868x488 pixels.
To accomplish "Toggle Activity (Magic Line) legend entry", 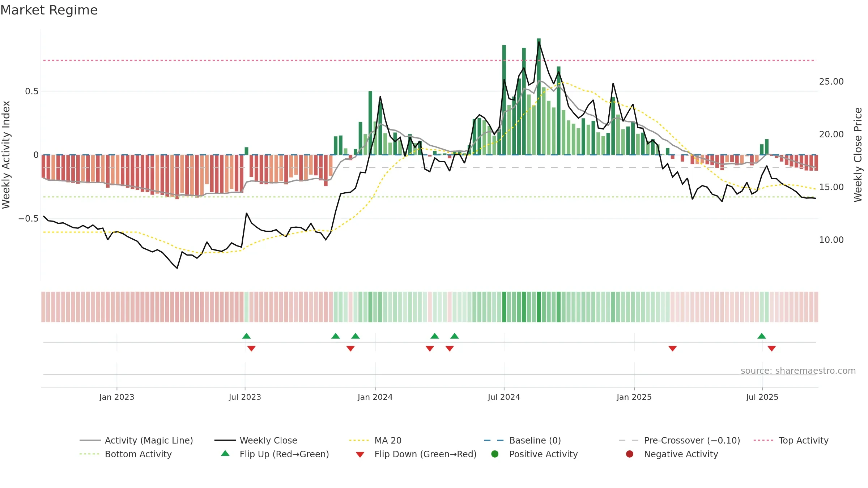I will (x=136, y=440).
